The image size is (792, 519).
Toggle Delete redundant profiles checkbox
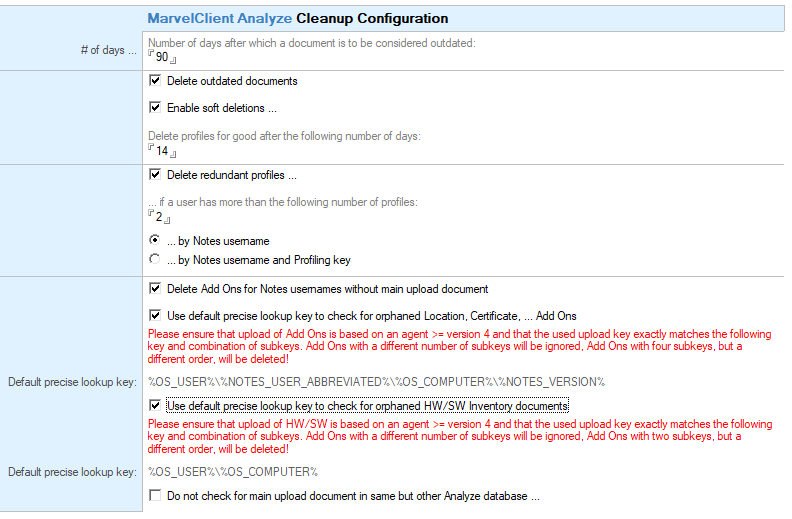click(x=155, y=175)
